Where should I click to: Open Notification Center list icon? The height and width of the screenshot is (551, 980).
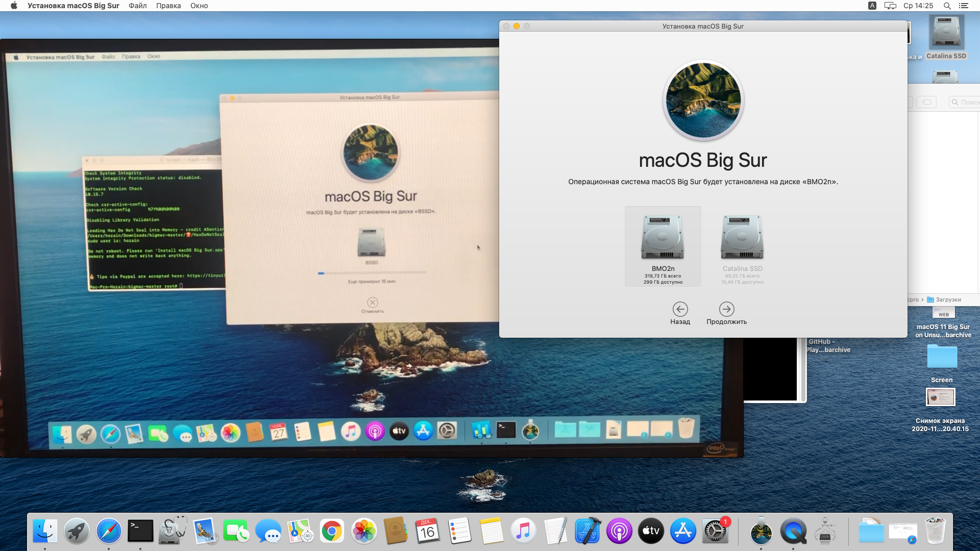point(964,6)
